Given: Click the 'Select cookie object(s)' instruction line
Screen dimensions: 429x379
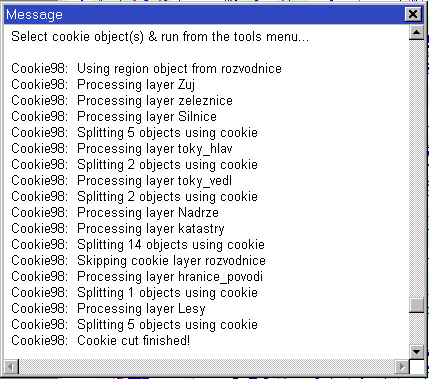Looking at the screenshot, I should point(160,36).
